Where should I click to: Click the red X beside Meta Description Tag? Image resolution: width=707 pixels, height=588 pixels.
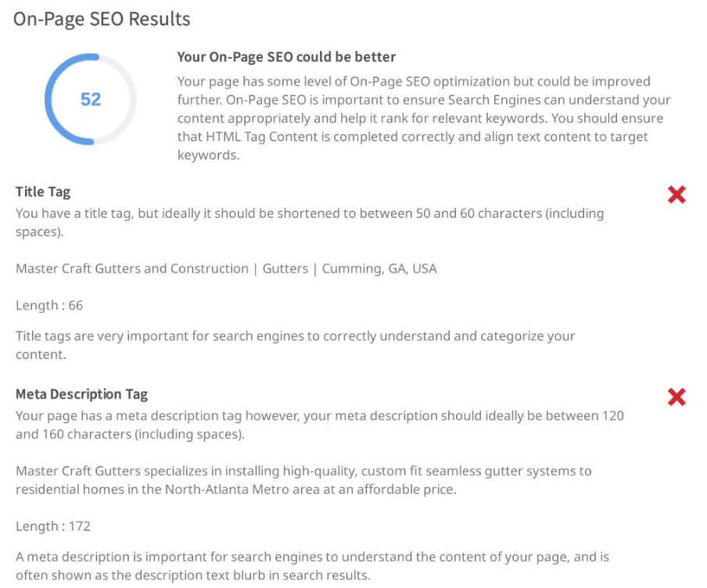pos(676,397)
